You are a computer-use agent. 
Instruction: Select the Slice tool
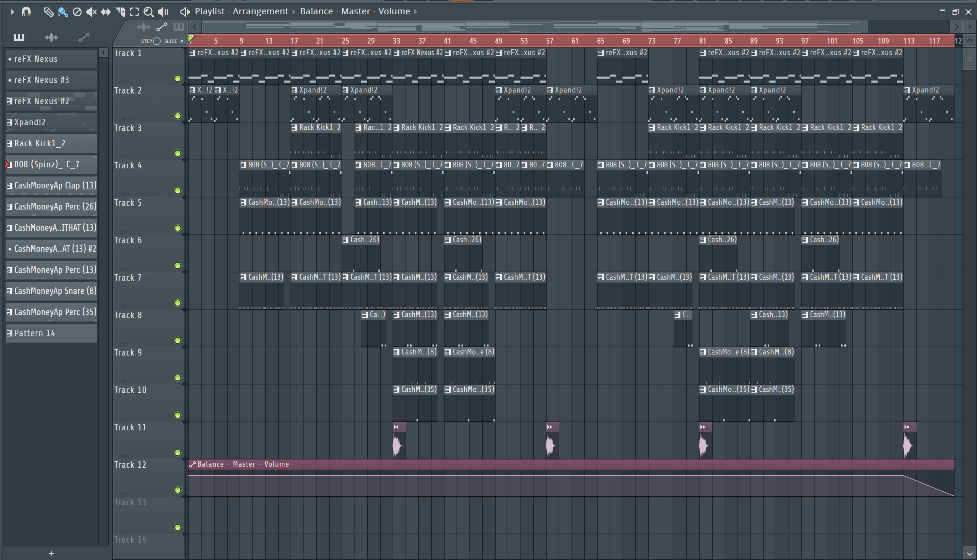click(x=120, y=12)
